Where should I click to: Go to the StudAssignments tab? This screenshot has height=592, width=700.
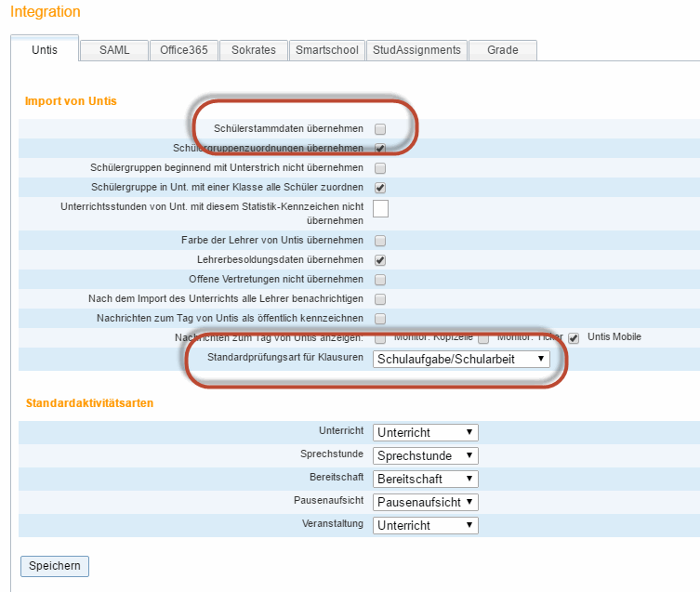[416, 50]
